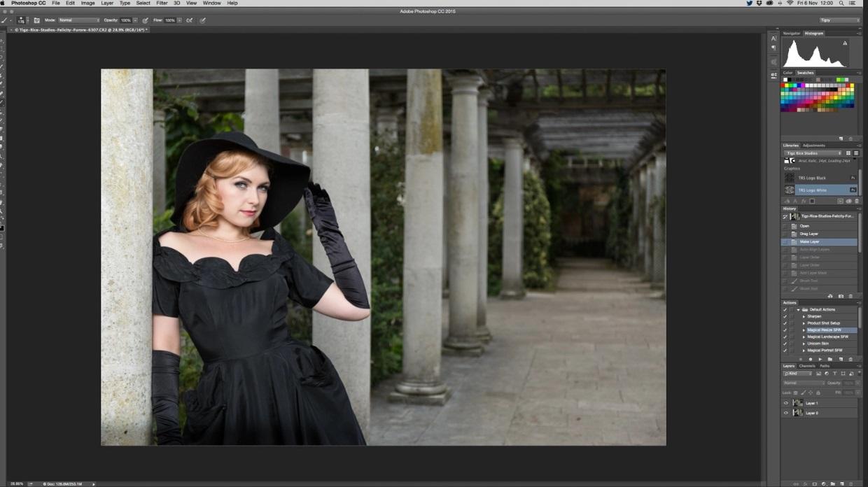Select the TRS Logo Black graphic
The width and height of the screenshot is (868, 487).
point(819,178)
